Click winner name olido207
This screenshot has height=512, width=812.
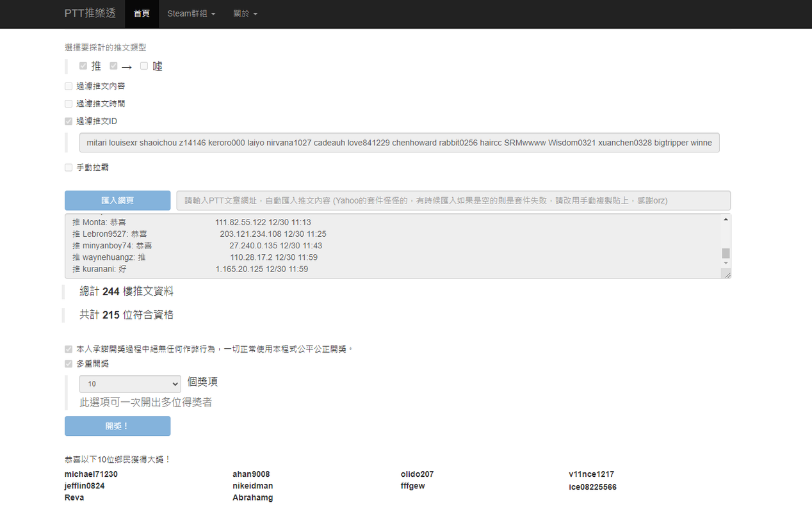pyautogui.click(x=418, y=475)
